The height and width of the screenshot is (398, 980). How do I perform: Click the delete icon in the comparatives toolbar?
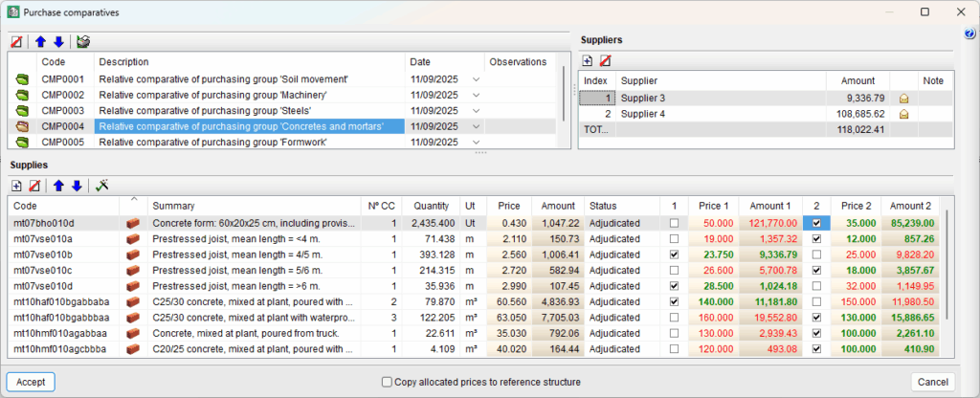point(16,42)
